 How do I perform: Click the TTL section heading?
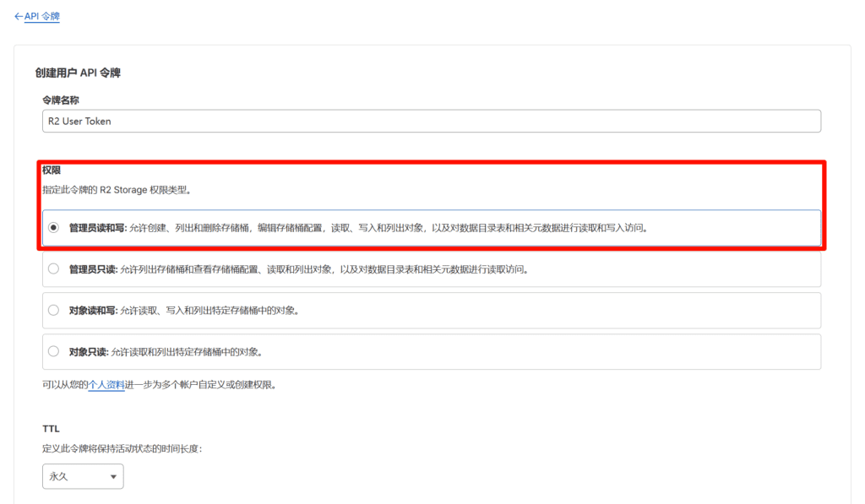pos(51,429)
